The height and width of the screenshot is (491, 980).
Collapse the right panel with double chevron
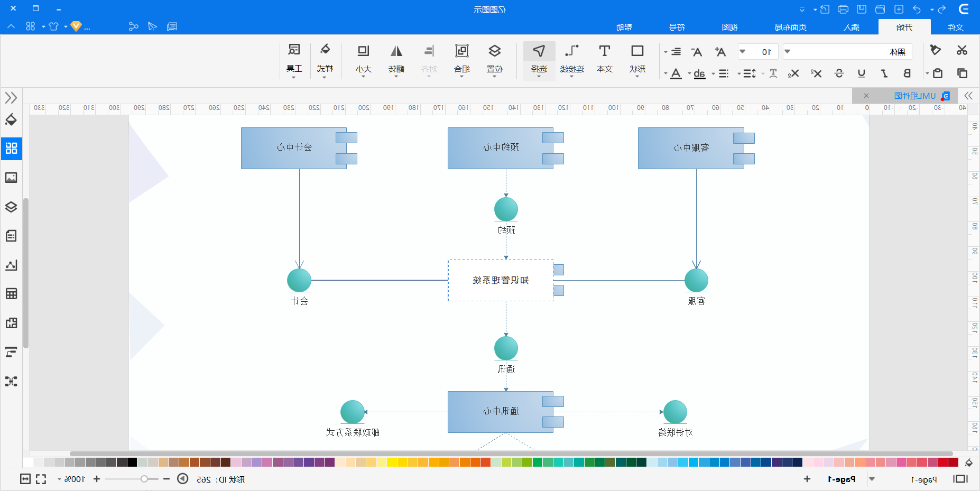tap(968, 96)
